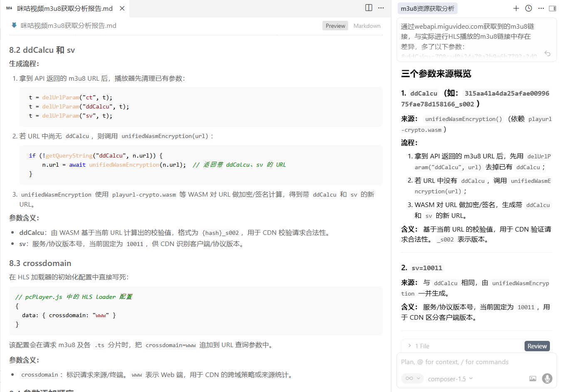The image size is (562, 392).
Task: Click the split editor icon
Action: 369,8
